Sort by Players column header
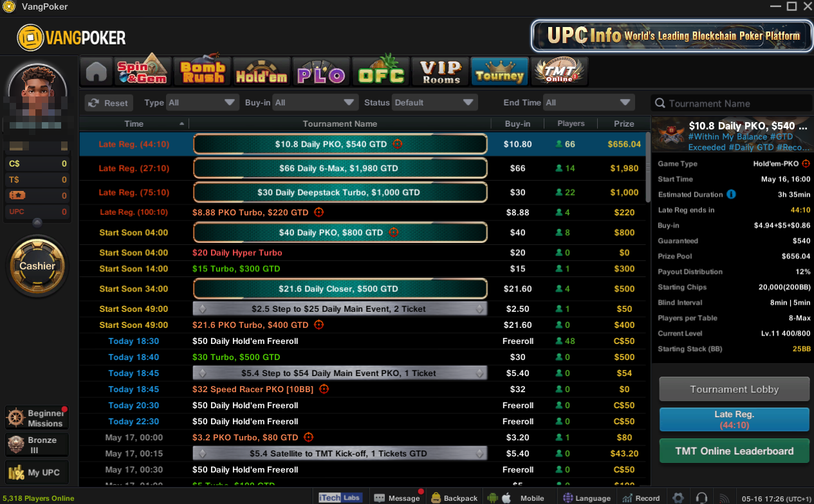Viewport: 814px width, 504px height. tap(571, 123)
